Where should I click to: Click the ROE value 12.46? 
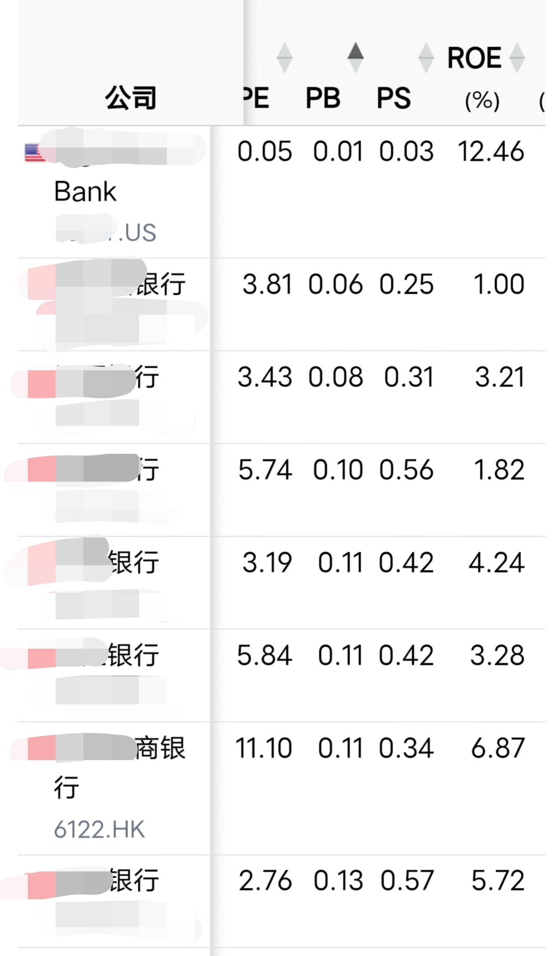[x=491, y=152]
